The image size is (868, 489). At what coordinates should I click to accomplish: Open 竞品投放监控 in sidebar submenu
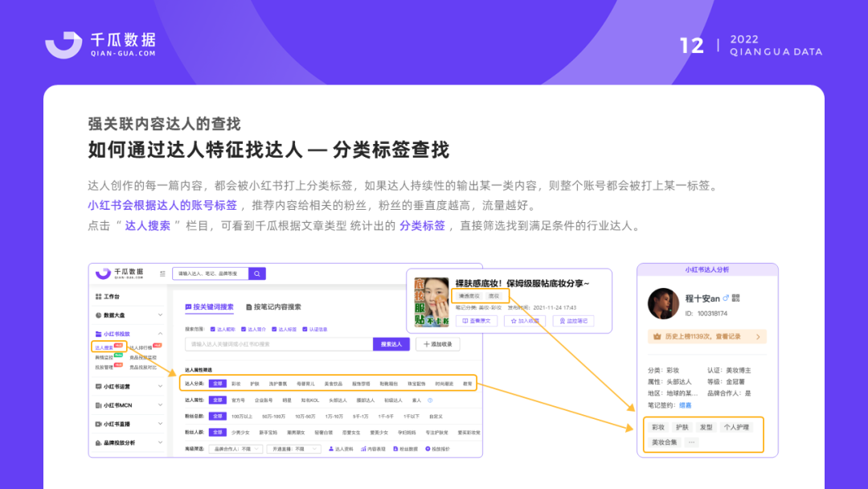(x=143, y=358)
